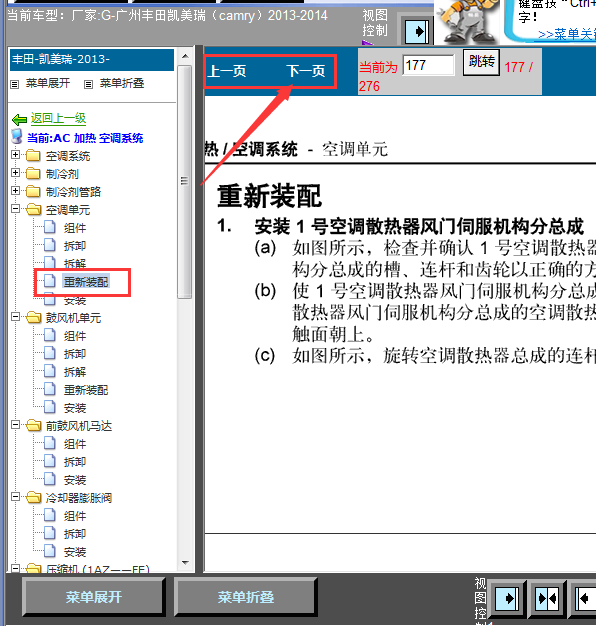Click the large 菜单折叠 button at bottom
The image size is (596, 626).
pos(246,597)
